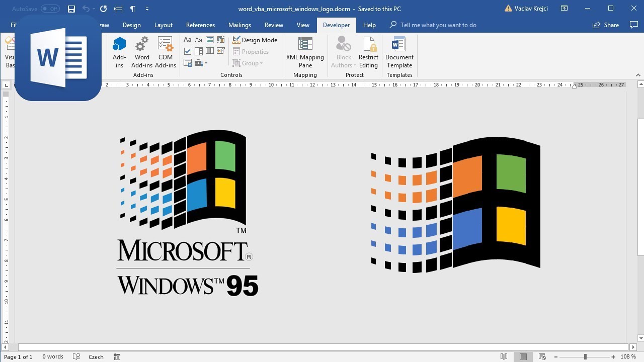Screen dimensions: 644x362
Task: Click the zoom in plus button
Action: click(x=613, y=356)
